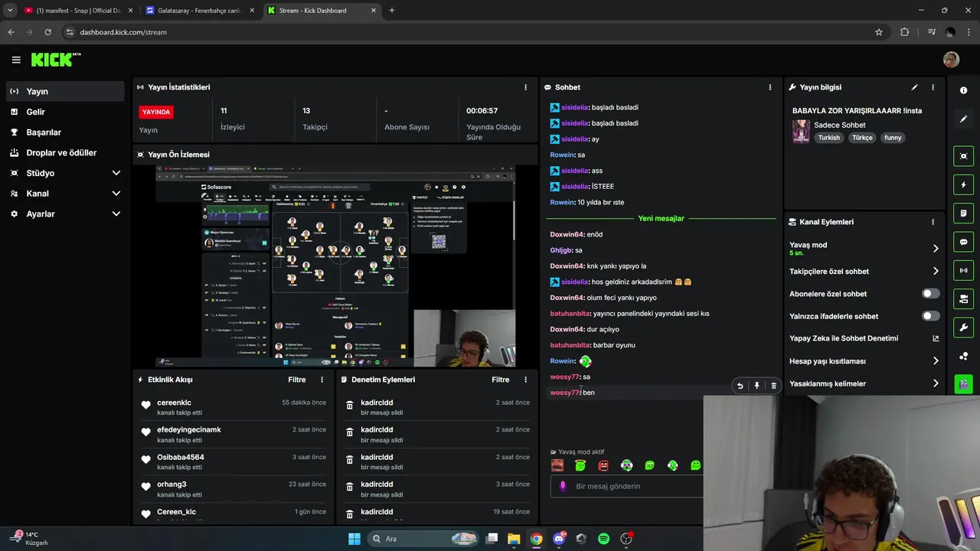Click the taskbar search box Ara
This screenshot has height=551, width=980.
point(424,539)
